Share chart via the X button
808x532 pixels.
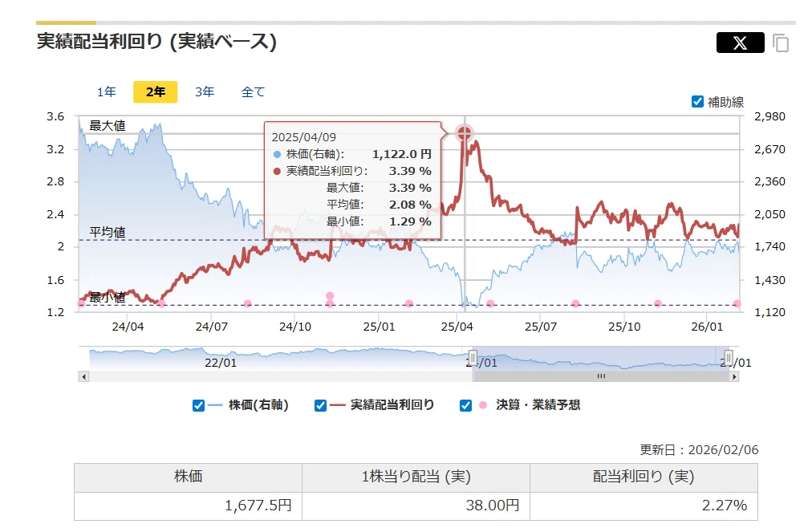[x=740, y=43]
